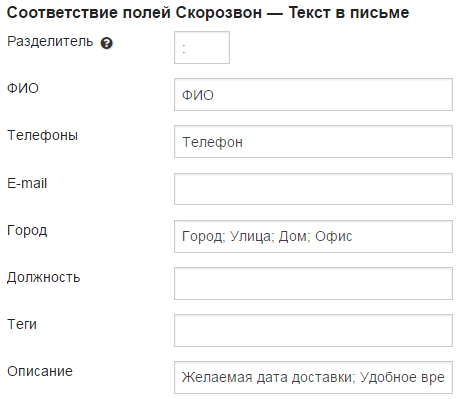
Task: Click the Разделитель label text
Action: (50, 42)
